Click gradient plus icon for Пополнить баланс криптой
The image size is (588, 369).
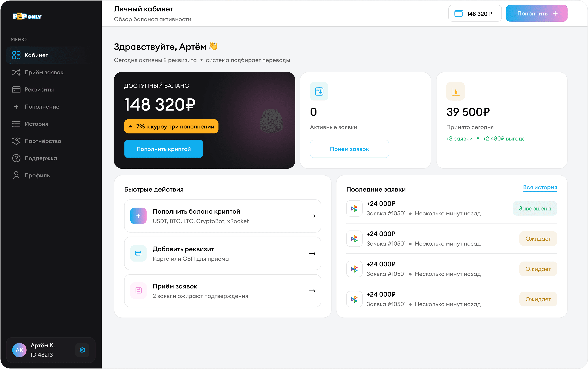(x=138, y=216)
